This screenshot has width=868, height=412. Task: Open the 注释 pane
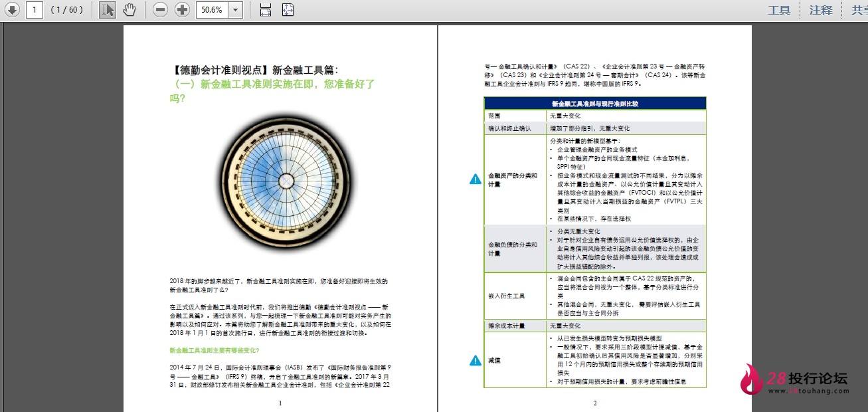(822, 10)
